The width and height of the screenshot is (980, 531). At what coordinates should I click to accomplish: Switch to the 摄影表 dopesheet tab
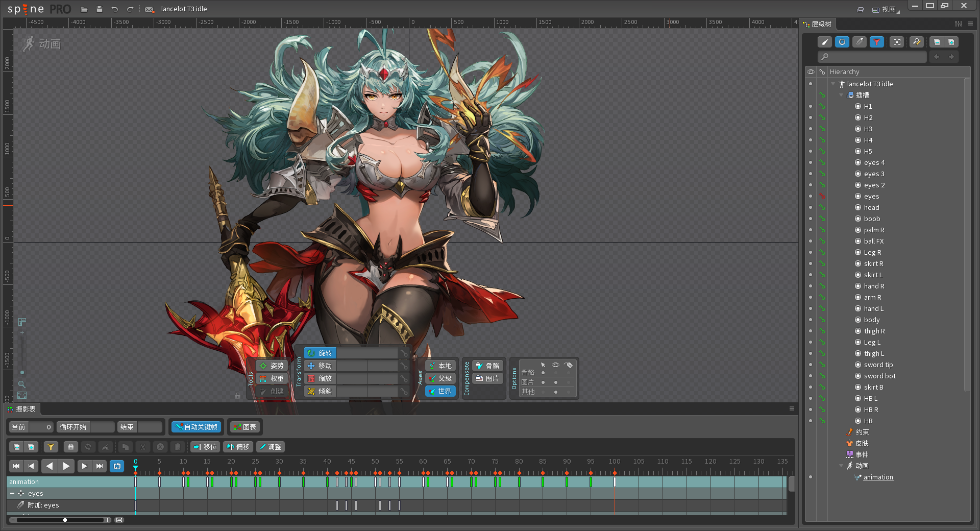(21, 409)
